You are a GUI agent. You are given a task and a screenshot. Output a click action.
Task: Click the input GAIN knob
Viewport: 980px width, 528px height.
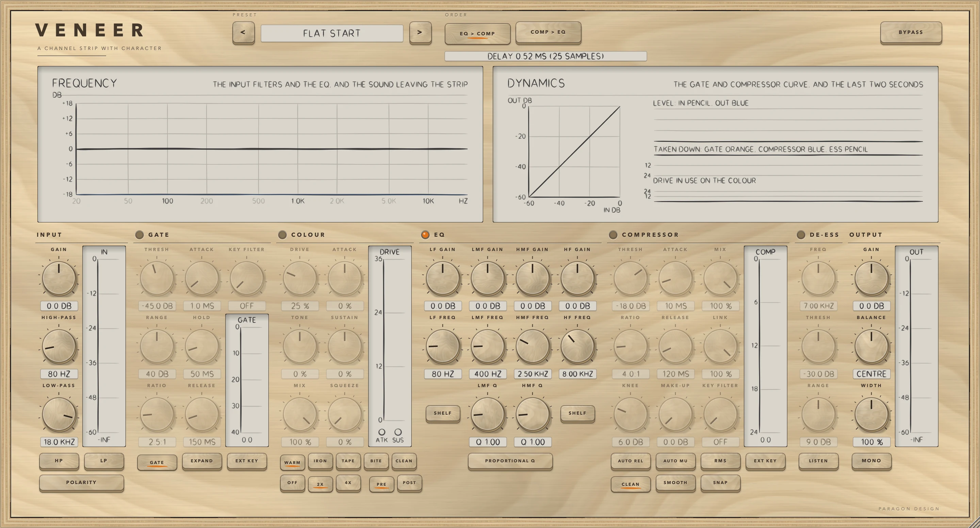click(59, 278)
